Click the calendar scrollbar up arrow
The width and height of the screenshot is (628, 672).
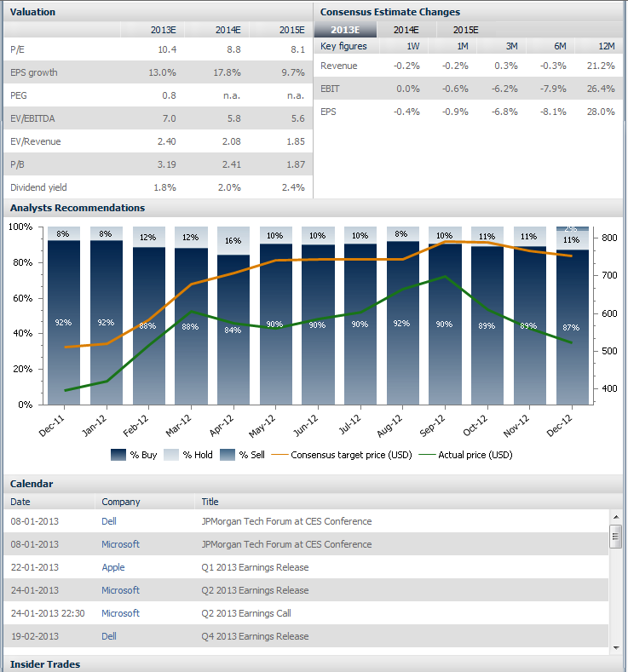tap(616, 517)
